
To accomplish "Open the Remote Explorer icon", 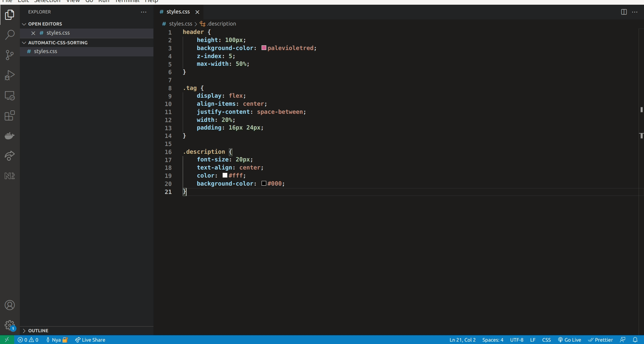I will (x=10, y=96).
